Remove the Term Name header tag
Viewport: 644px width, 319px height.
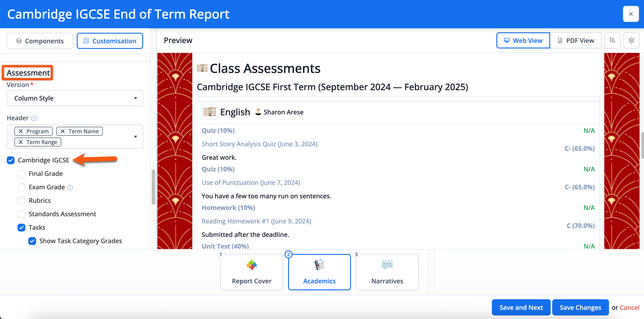pos(63,131)
